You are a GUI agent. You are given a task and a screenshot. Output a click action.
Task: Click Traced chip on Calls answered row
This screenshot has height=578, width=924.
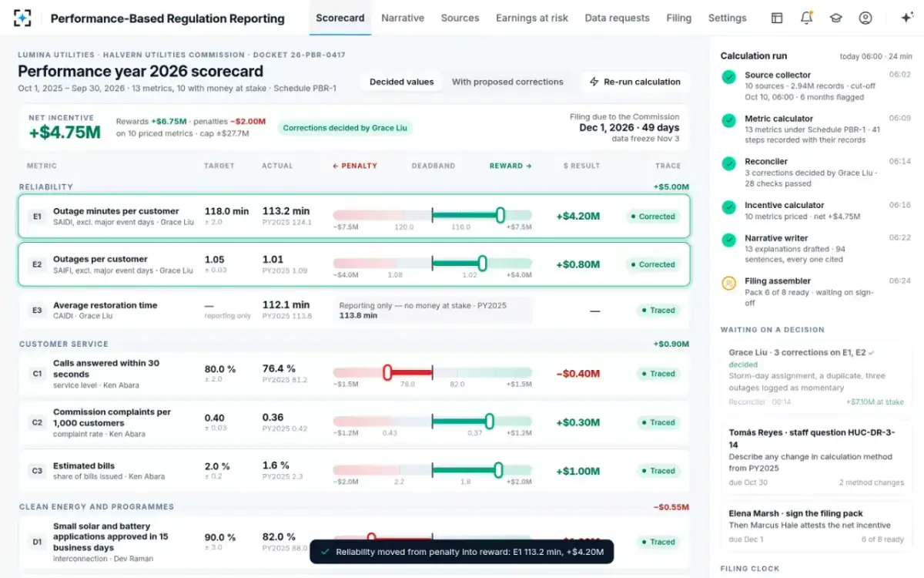(x=658, y=374)
